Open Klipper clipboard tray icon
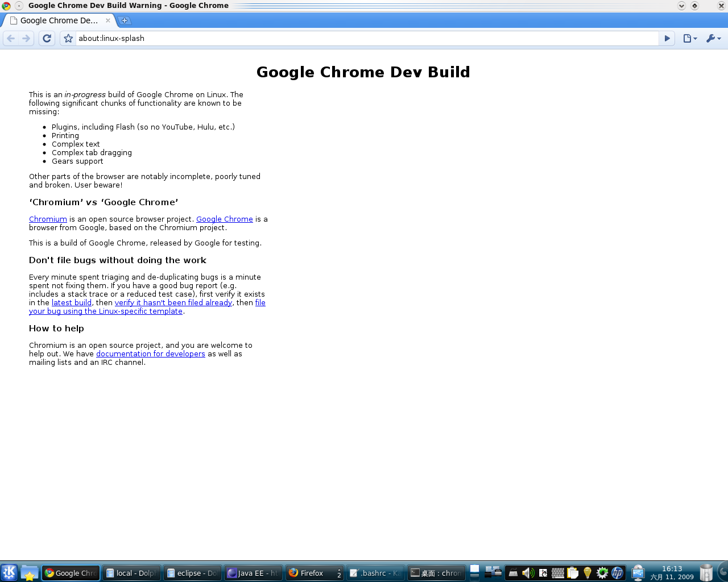 point(573,573)
